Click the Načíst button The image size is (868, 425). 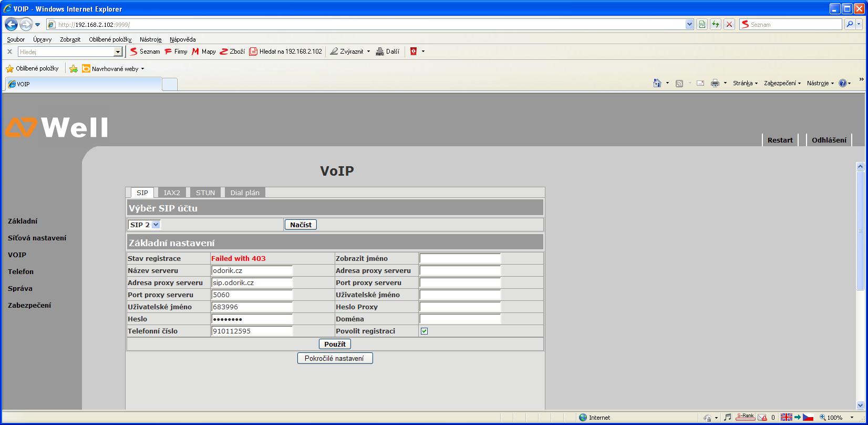click(x=301, y=225)
